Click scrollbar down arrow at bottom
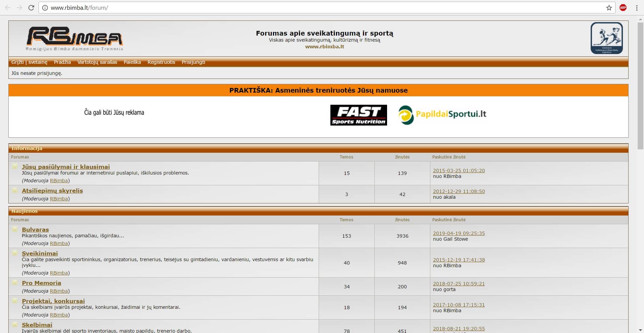The height and width of the screenshot is (333, 644). tap(640, 330)
